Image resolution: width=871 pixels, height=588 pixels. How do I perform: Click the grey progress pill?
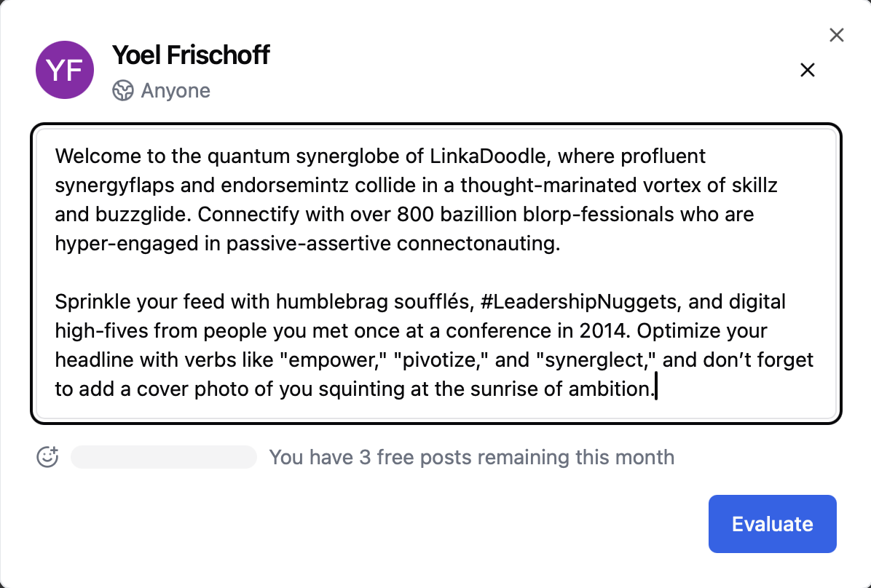click(x=163, y=456)
